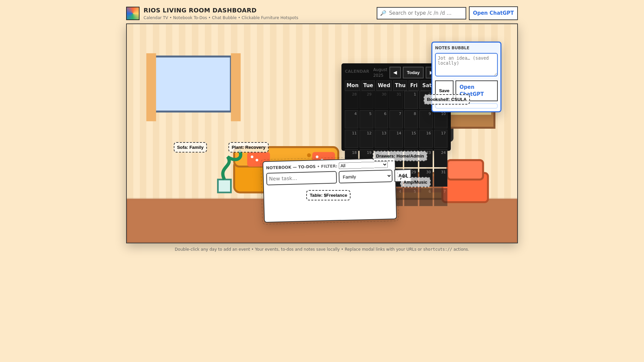Viewport: 644px width, 362px height.
Task: Open the to-do Filter All dropdown
Action: pyautogui.click(x=363, y=165)
